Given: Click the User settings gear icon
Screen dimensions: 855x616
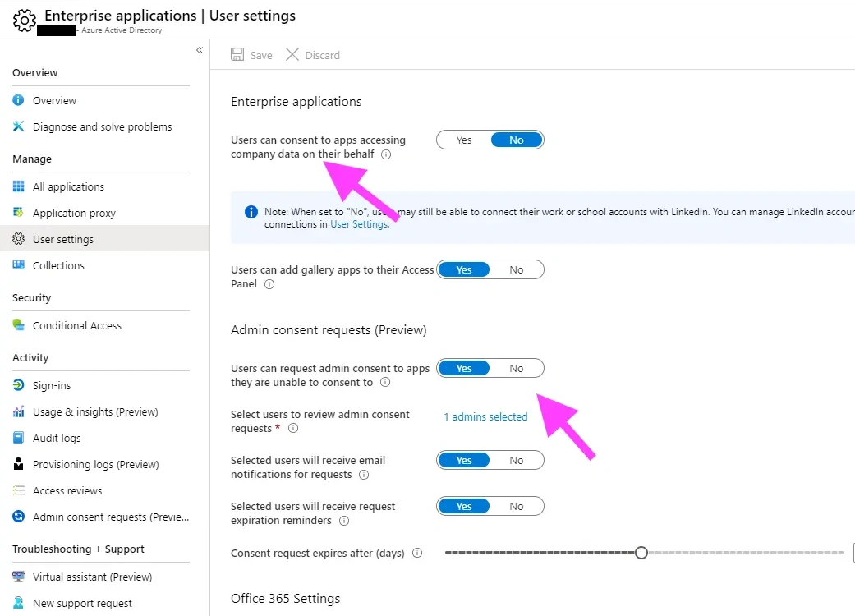Looking at the screenshot, I should pyautogui.click(x=20, y=239).
